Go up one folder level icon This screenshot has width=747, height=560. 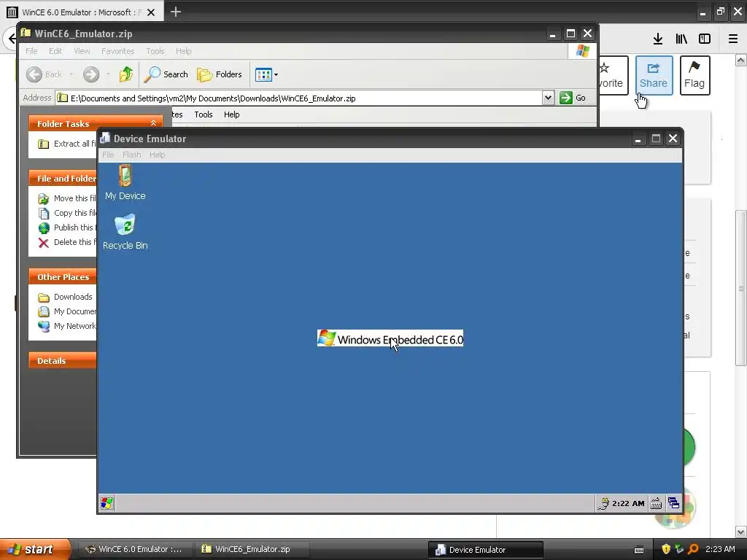(x=126, y=74)
